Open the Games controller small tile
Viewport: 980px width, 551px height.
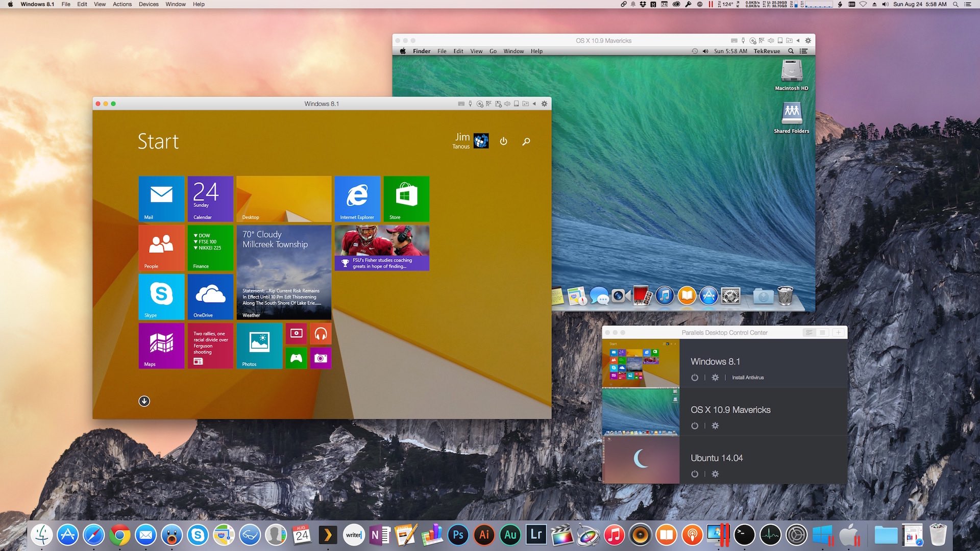pyautogui.click(x=296, y=358)
